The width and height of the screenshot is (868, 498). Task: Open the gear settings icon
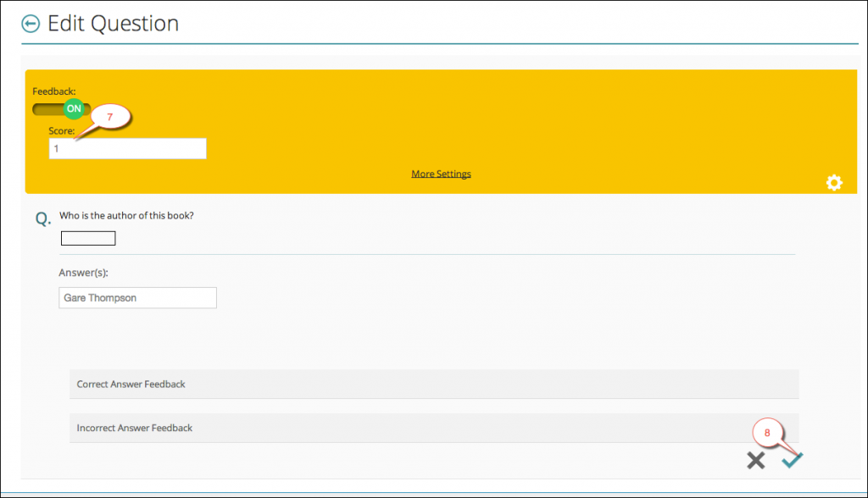[x=834, y=182]
